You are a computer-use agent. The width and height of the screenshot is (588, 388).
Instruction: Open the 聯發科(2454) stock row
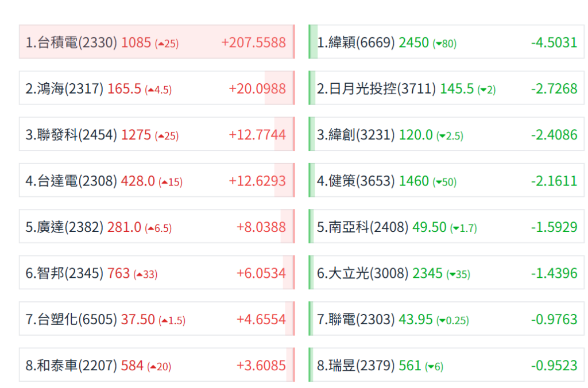(157, 134)
